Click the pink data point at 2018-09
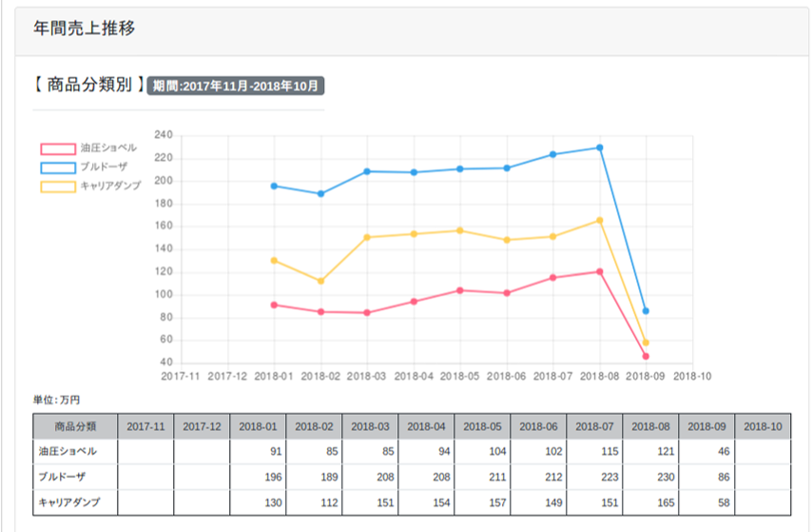The image size is (812, 532). (646, 356)
